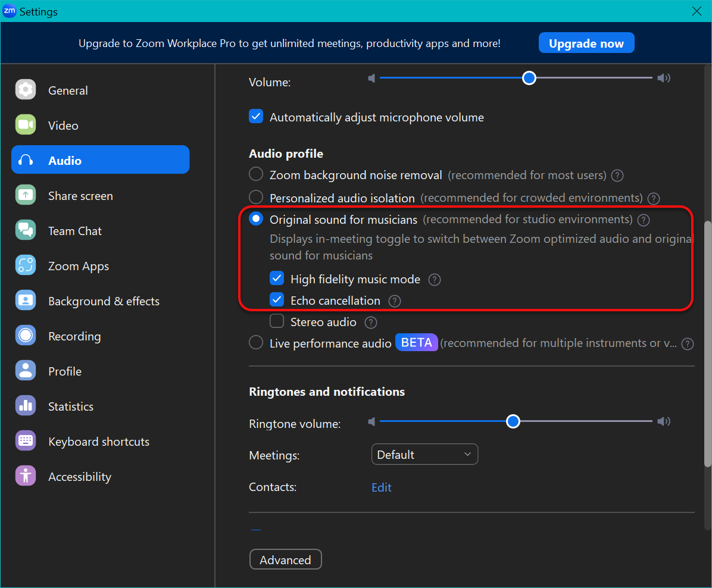Open Team Chat via its bubble icon
Image resolution: width=712 pixels, height=588 pixels.
26,230
